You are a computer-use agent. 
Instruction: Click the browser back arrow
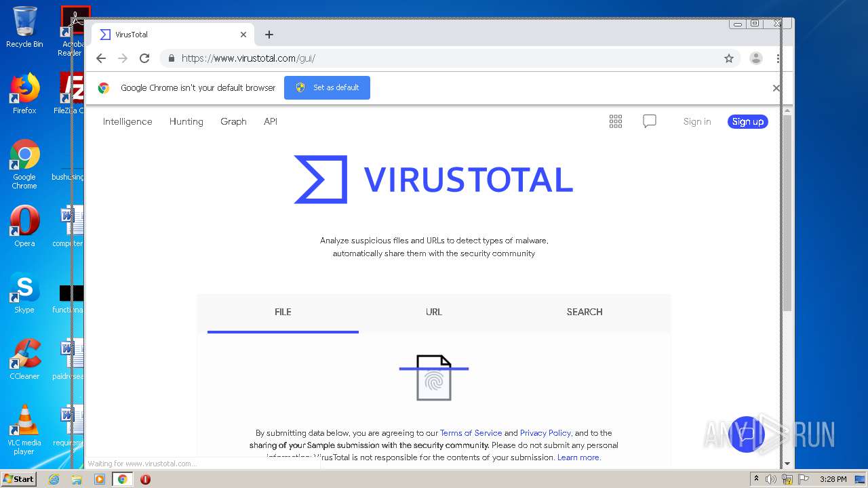[x=101, y=58]
